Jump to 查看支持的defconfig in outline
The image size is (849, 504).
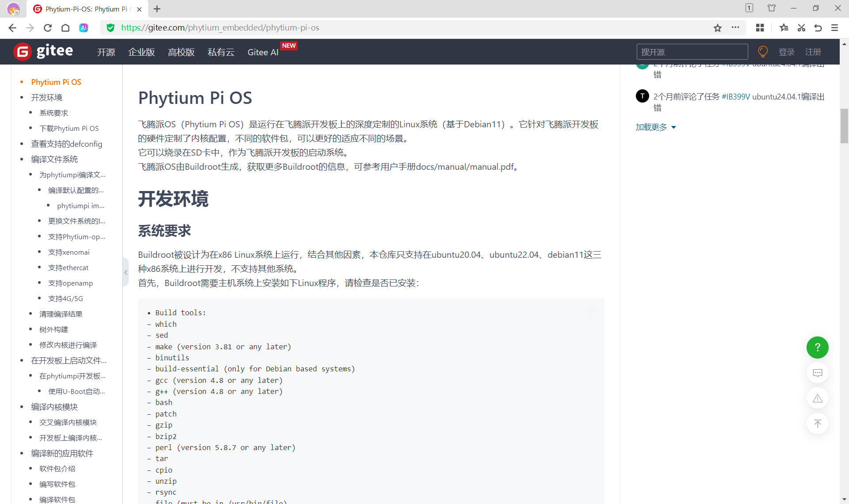(66, 144)
